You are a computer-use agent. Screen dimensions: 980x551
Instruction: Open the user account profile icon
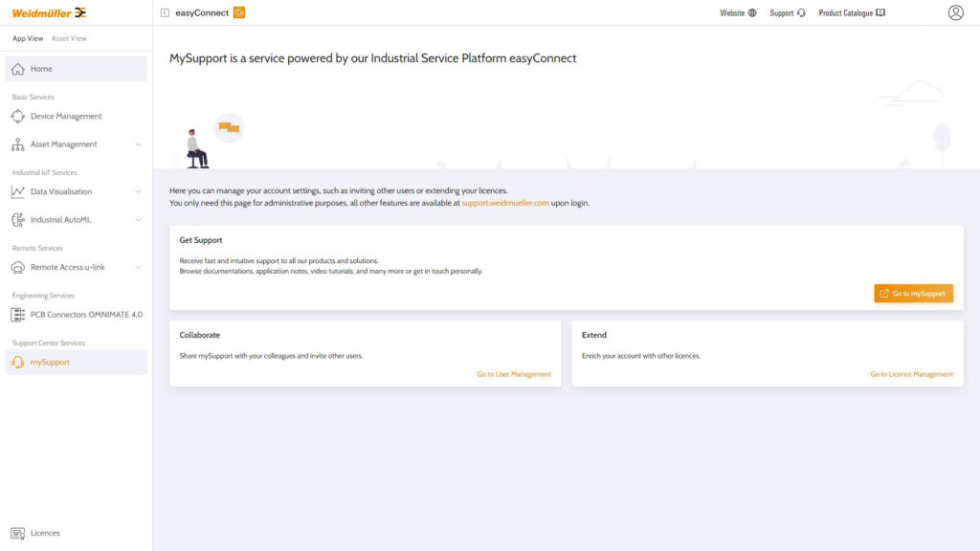(955, 12)
